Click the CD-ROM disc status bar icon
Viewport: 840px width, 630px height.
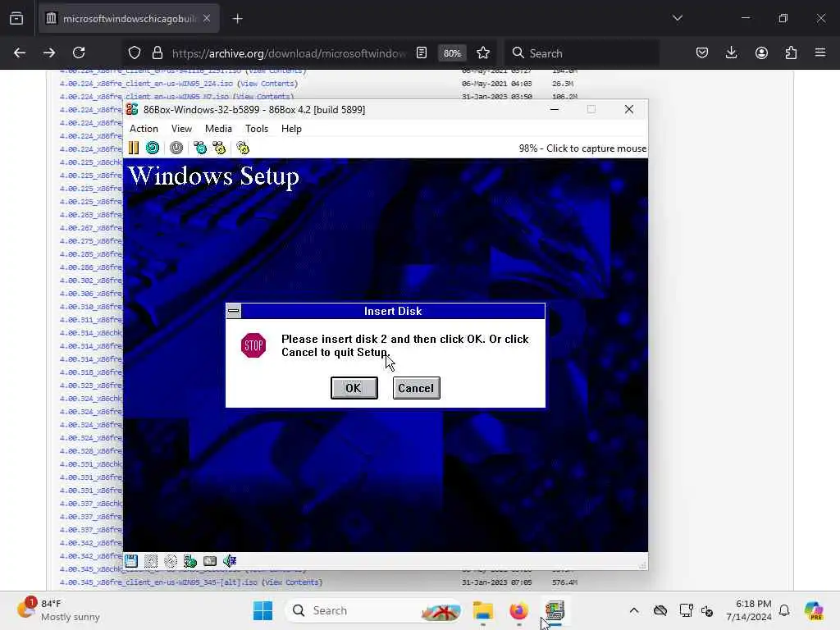coord(171,561)
